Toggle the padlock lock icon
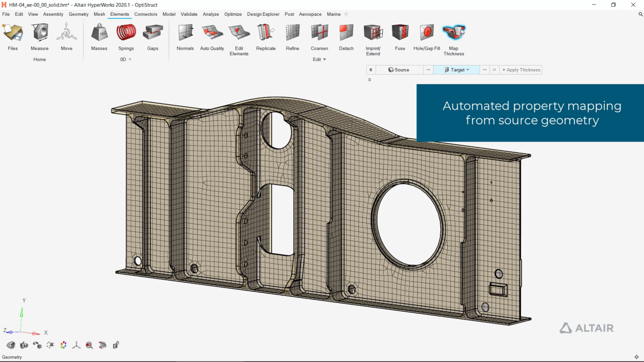The height and width of the screenshot is (362, 644). pos(116,345)
